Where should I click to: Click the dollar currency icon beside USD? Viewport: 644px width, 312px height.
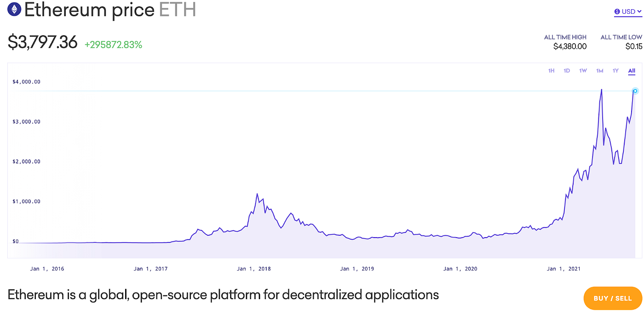pyautogui.click(x=616, y=11)
